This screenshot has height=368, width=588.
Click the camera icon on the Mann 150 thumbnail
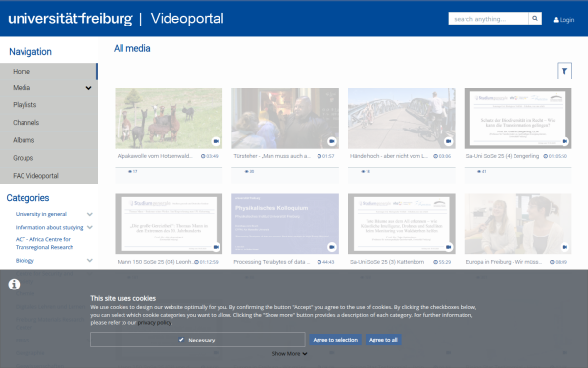tap(216, 247)
